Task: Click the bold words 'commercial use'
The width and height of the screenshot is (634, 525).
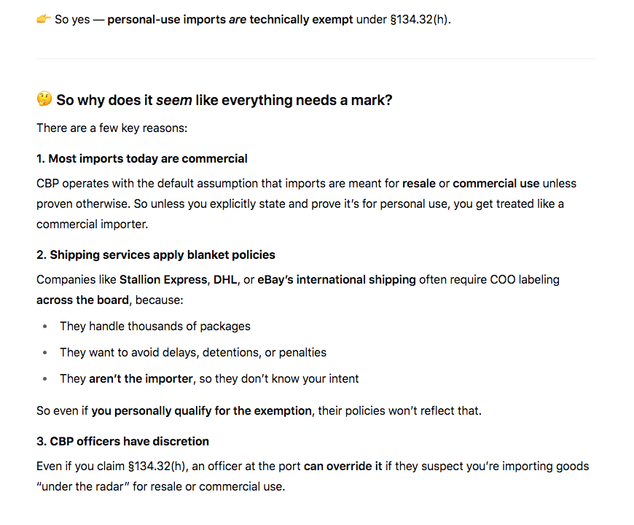Action: coord(496,183)
